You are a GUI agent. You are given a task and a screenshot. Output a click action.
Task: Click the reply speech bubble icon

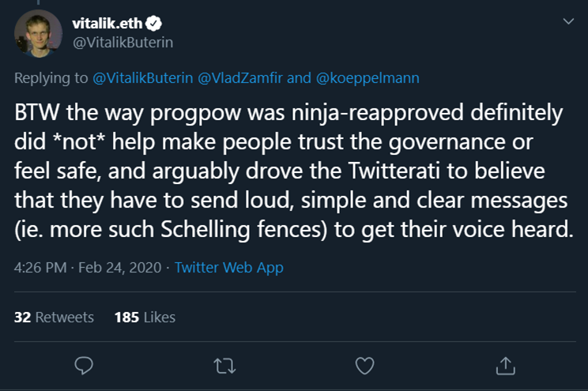(x=84, y=366)
